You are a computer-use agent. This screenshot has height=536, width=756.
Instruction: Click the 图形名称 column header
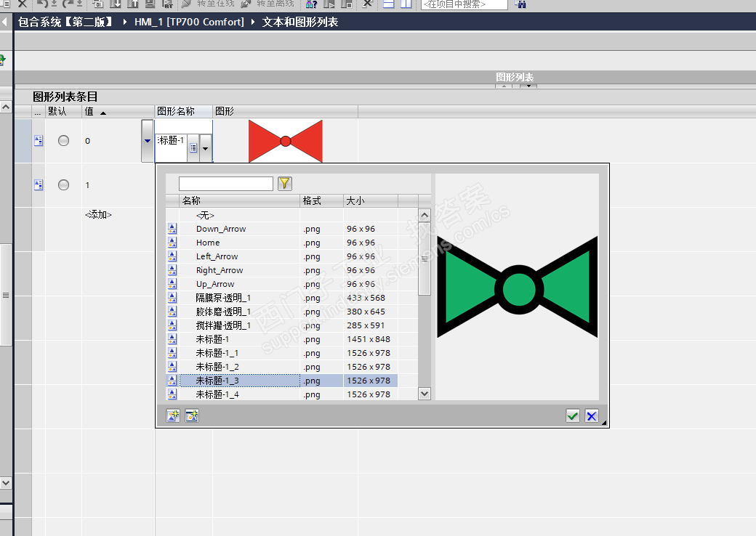pyautogui.click(x=183, y=112)
